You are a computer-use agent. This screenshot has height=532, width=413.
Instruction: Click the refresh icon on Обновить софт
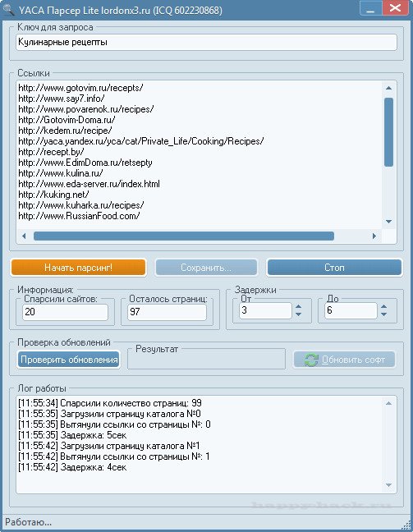tap(311, 360)
